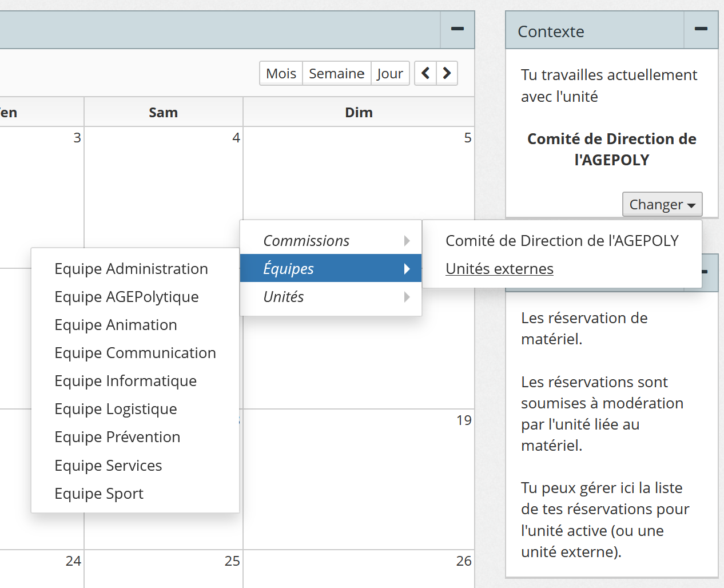Screen dimensions: 724x588
Task: Select Comité de Direction de l'AGEPOLY option
Action: click(562, 240)
